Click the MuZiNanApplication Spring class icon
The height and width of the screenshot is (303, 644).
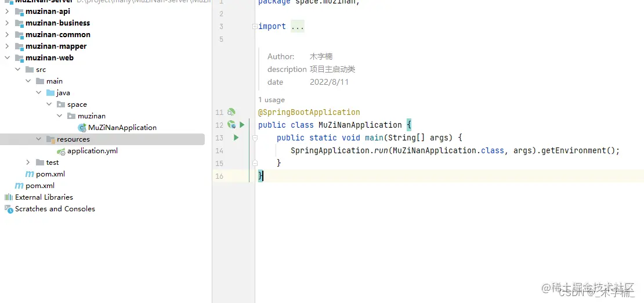click(x=82, y=128)
